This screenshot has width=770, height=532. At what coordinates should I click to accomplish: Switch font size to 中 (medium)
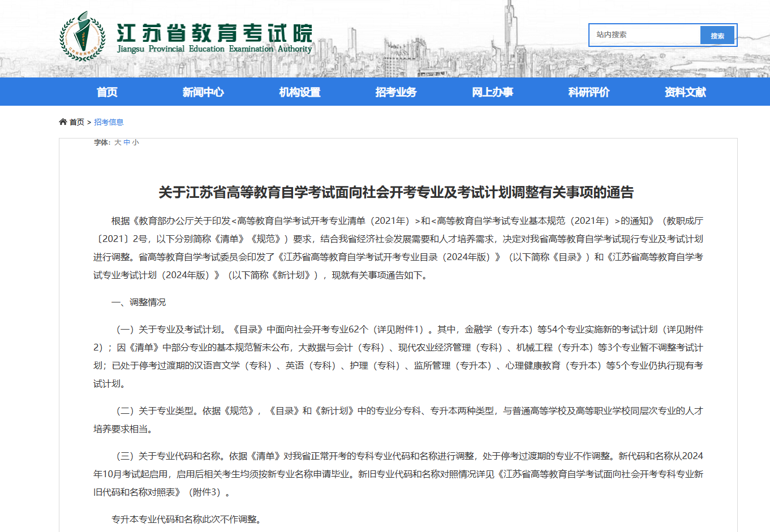pyautogui.click(x=127, y=142)
